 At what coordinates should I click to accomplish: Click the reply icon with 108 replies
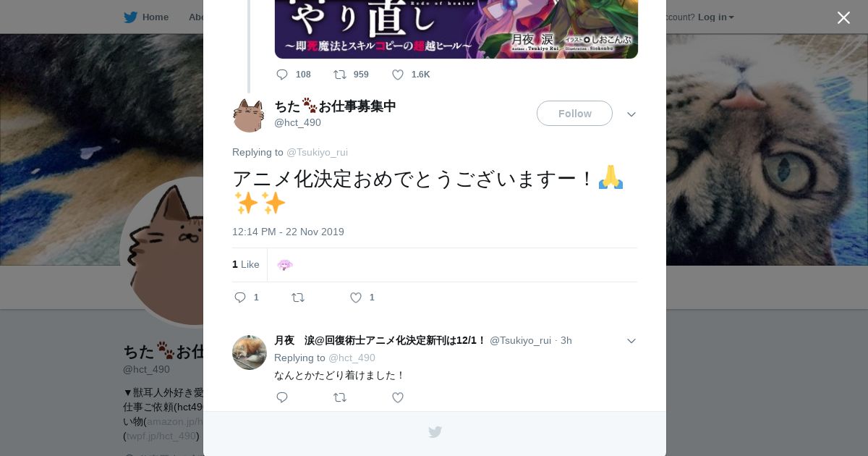(x=282, y=75)
